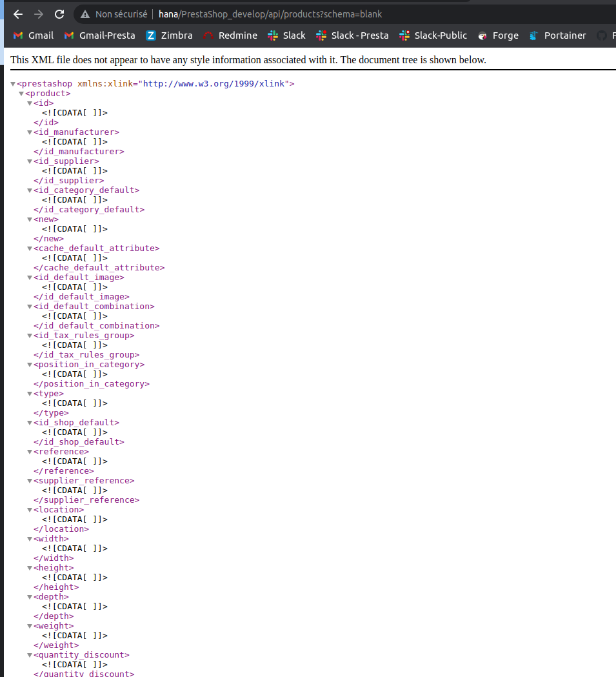Click the browser forward arrow
Viewport: 616px width, 677px height.
(x=39, y=14)
